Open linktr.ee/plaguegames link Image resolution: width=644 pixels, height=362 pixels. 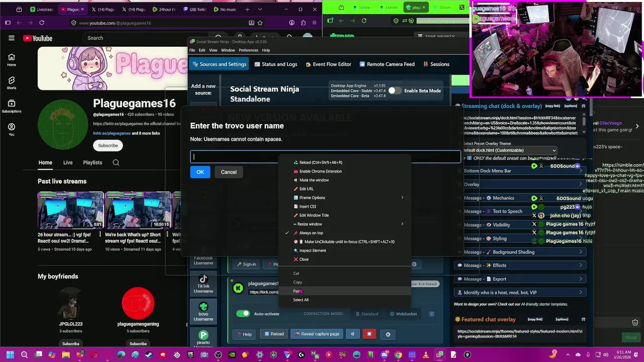[112, 133]
